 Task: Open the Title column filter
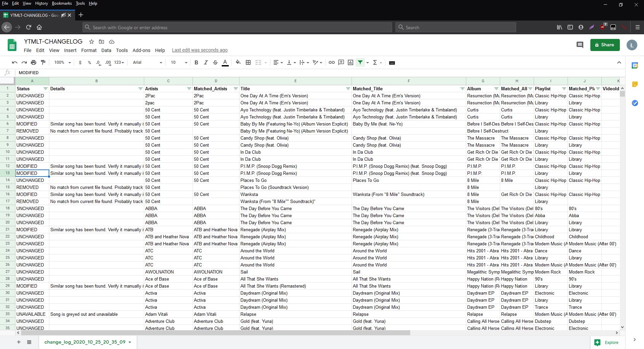coord(348,89)
